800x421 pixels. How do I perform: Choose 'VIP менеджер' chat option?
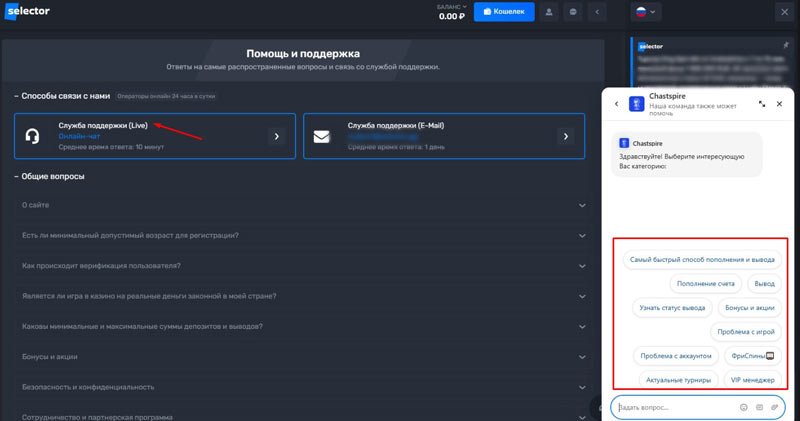point(752,380)
